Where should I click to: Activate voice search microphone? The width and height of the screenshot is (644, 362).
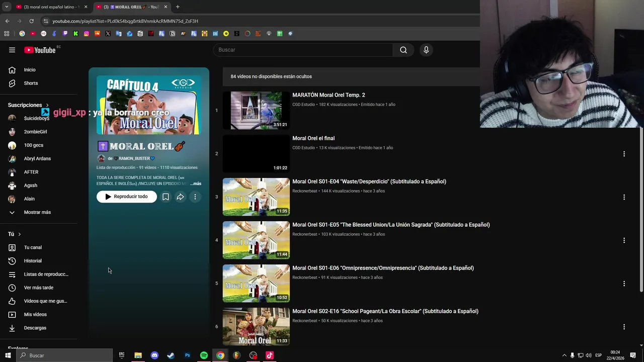(x=426, y=50)
